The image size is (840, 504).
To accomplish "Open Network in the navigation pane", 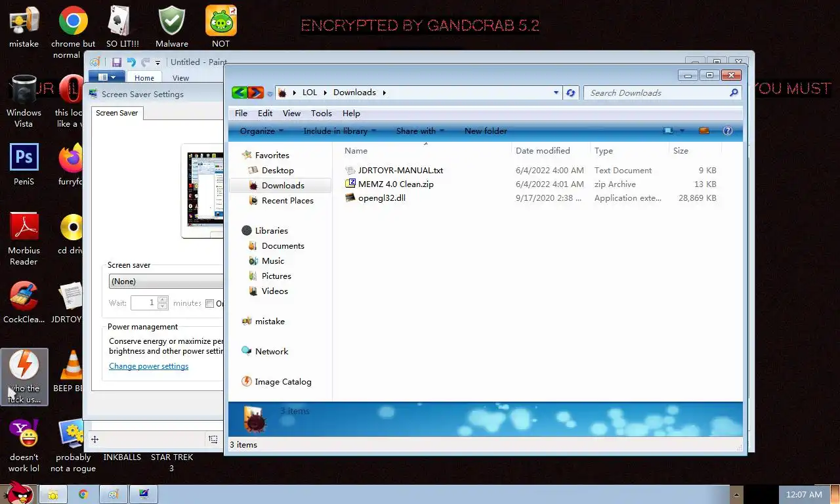I will [x=272, y=351].
